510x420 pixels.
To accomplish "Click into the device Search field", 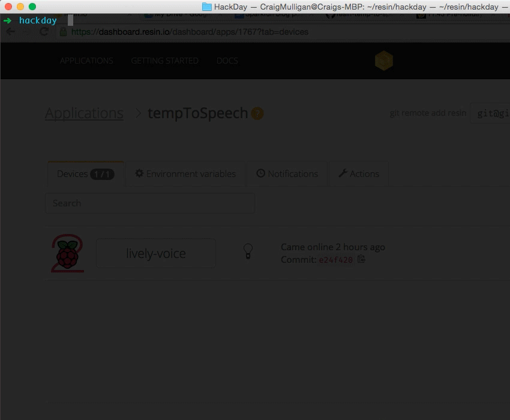I will [x=150, y=203].
